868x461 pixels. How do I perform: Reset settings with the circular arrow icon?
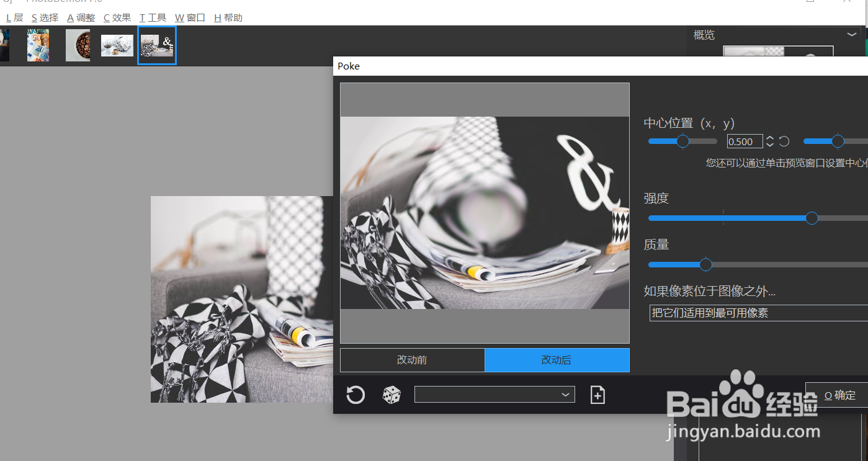[x=356, y=395]
